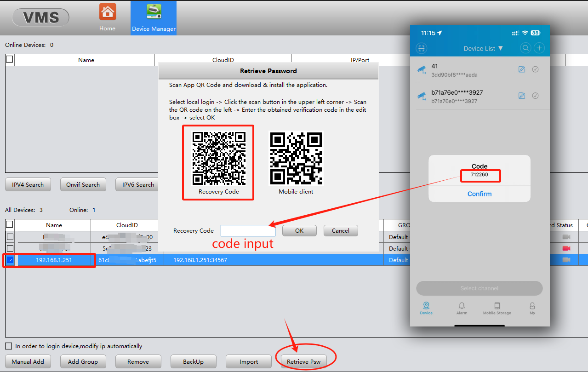The width and height of the screenshot is (588, 372).
Task: Switch to the Home tab label
Action: 107,29
